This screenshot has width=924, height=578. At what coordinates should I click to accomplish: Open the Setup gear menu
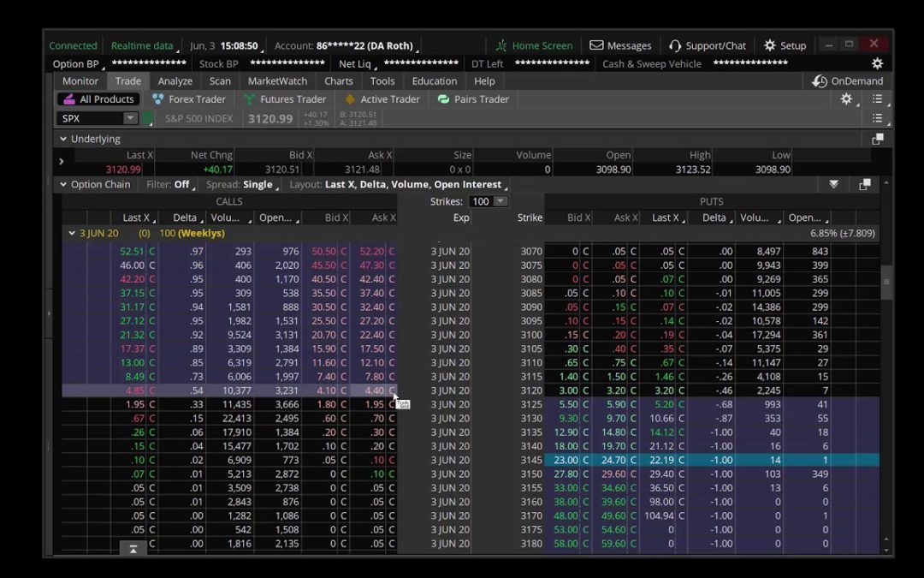pyautogui.click(x=784, y=45)
